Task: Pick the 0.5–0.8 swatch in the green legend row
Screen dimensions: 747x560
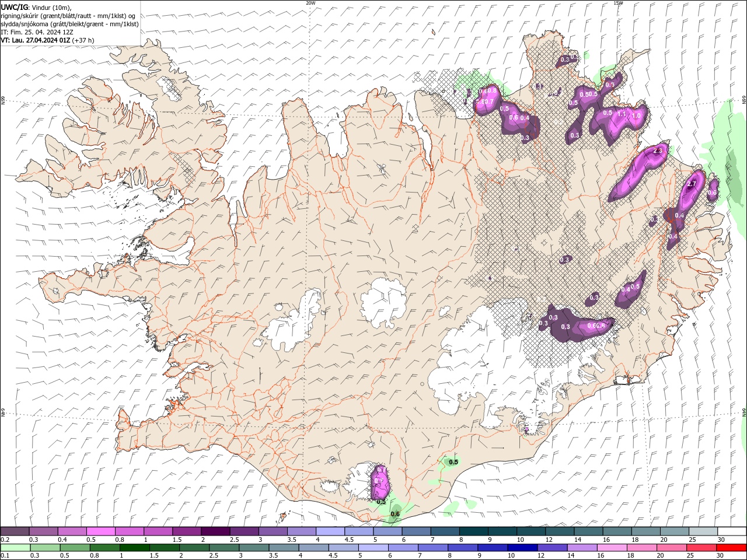Action: coord(75,548)
